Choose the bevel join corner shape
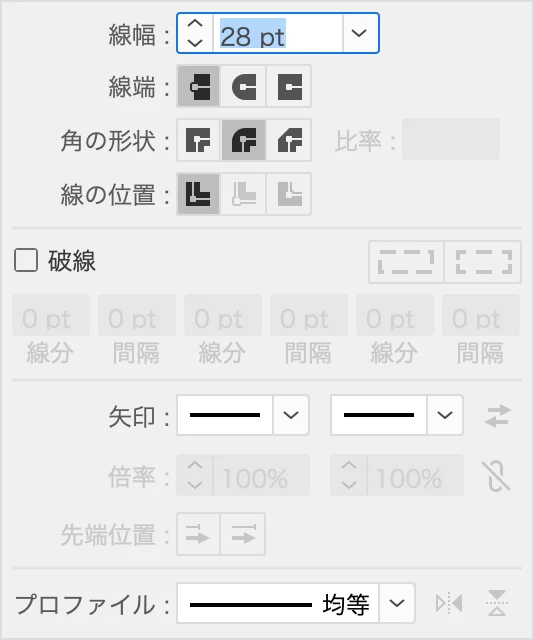Viewport: 534px width, 640px height. (289, 140)
